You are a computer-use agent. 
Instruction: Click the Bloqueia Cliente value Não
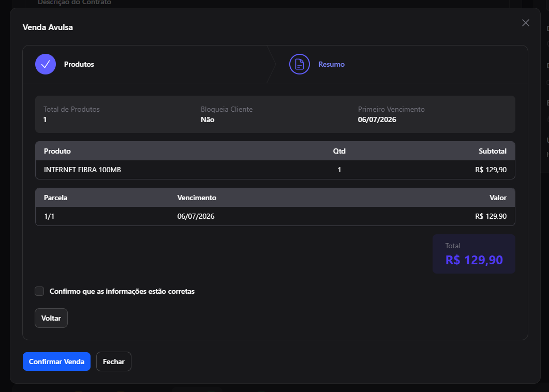click(x=207, y=119)
